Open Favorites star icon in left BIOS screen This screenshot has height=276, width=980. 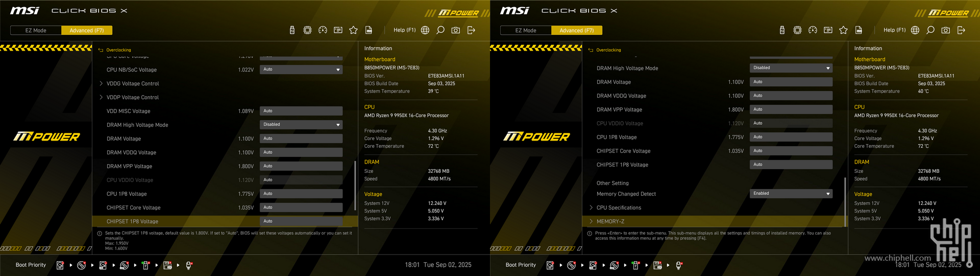pos(353,30)
